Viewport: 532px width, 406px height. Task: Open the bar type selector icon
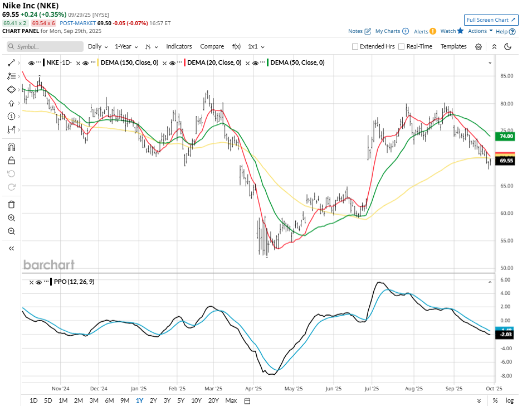click(x=148, y=47)
